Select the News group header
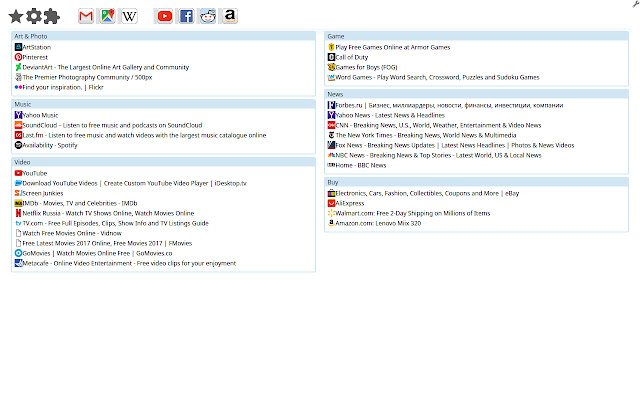 tap(476, 94)
